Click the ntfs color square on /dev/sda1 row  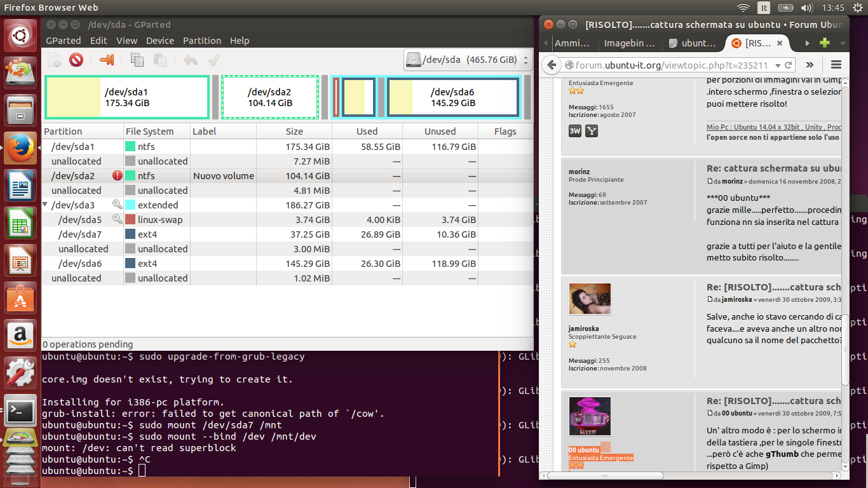point(130,146)
